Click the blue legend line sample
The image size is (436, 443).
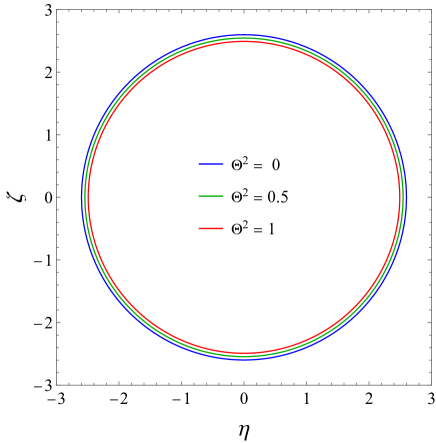click(x=211, y=164)
